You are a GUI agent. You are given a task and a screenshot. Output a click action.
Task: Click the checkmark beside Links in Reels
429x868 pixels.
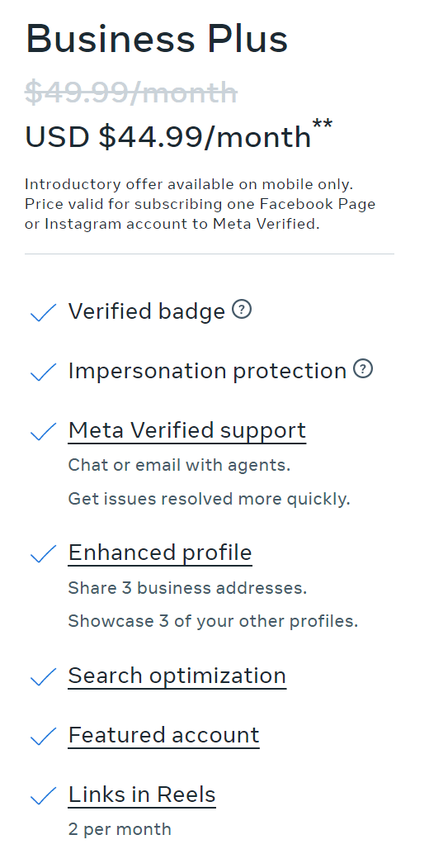coord(43,795)
